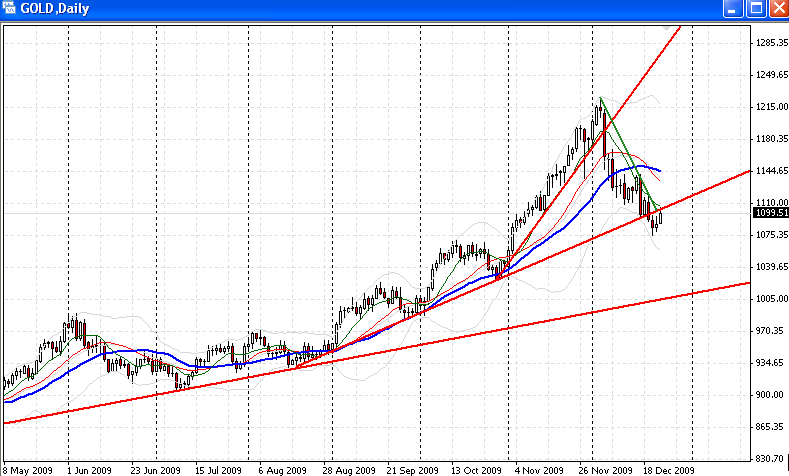The width and height of the screenshot is (789, 476).
Task: Close the GOLD,Daily chart window
Action: 779,9
